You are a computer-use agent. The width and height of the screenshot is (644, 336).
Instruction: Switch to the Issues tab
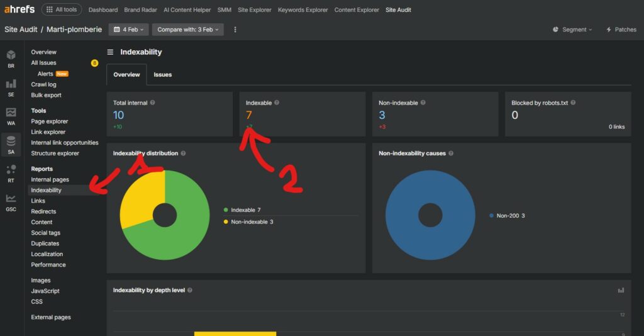(x=163, y=74)
